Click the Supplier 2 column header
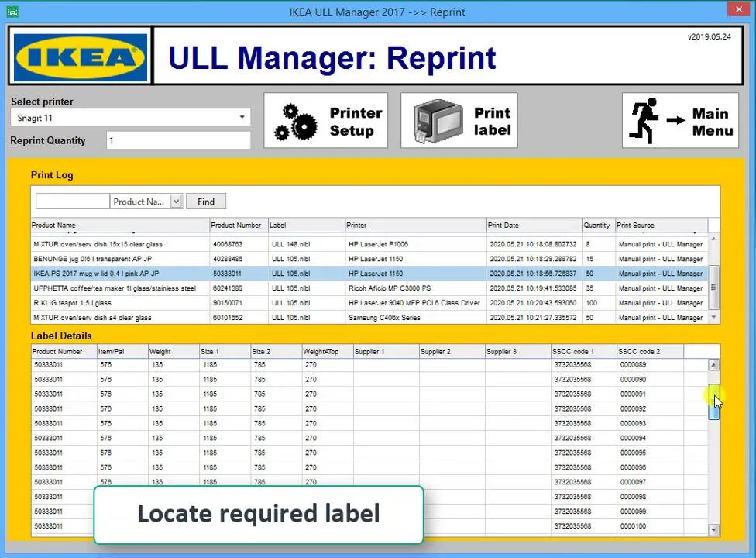 [452, 352]
